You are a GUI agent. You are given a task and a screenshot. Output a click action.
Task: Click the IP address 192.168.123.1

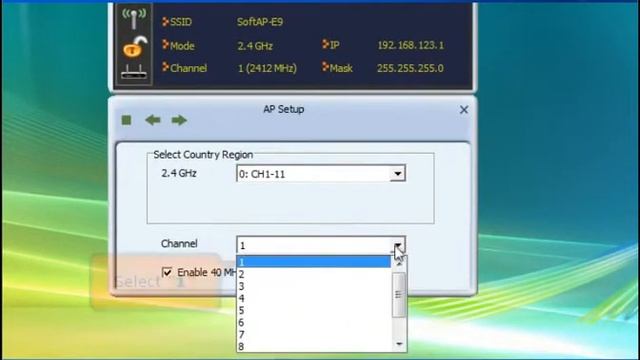point(411,45)
